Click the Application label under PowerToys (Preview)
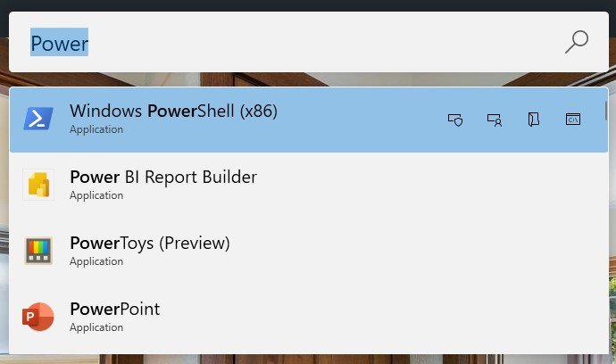 (x=96, y=261)
